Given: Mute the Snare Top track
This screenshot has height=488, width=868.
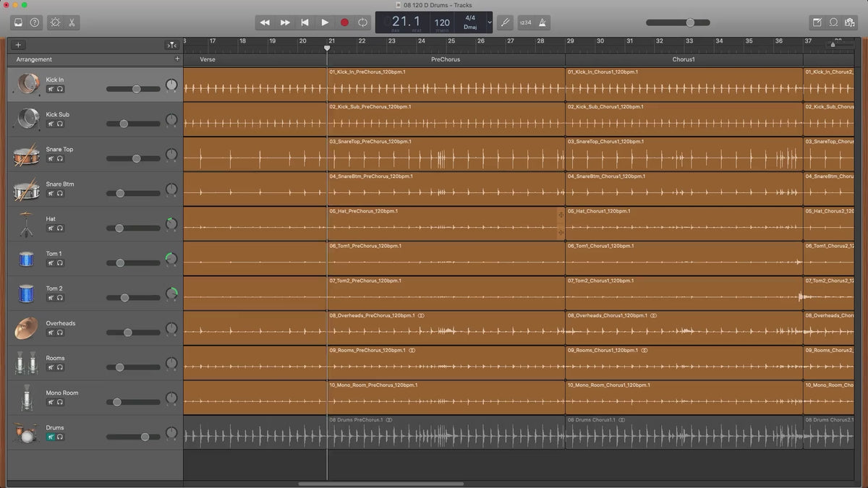Looking at the screenshot, I should pyautogui.click(x=51, y=158).
